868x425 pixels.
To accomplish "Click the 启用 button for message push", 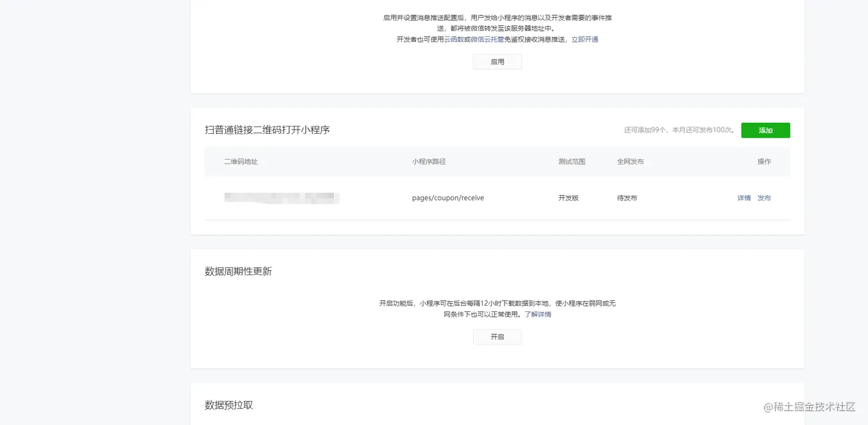I will [497, 62].
